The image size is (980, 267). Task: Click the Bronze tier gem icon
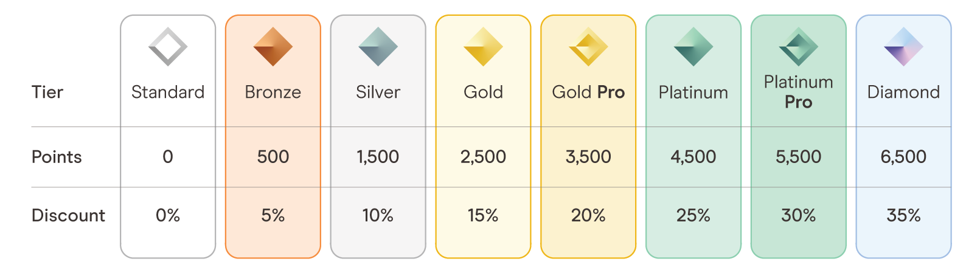click(273, 47)
